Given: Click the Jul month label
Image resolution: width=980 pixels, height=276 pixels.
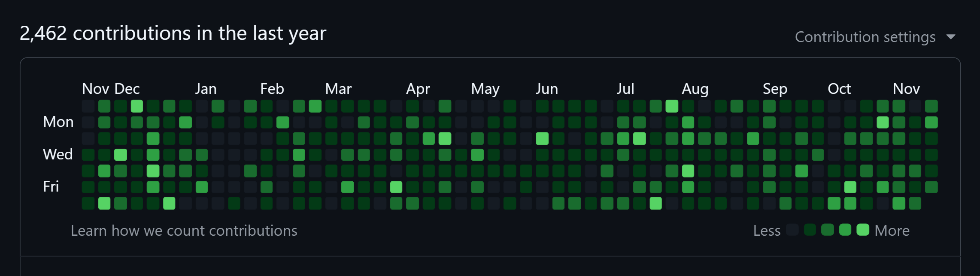Looking at the screenshot, I should 625,89.
